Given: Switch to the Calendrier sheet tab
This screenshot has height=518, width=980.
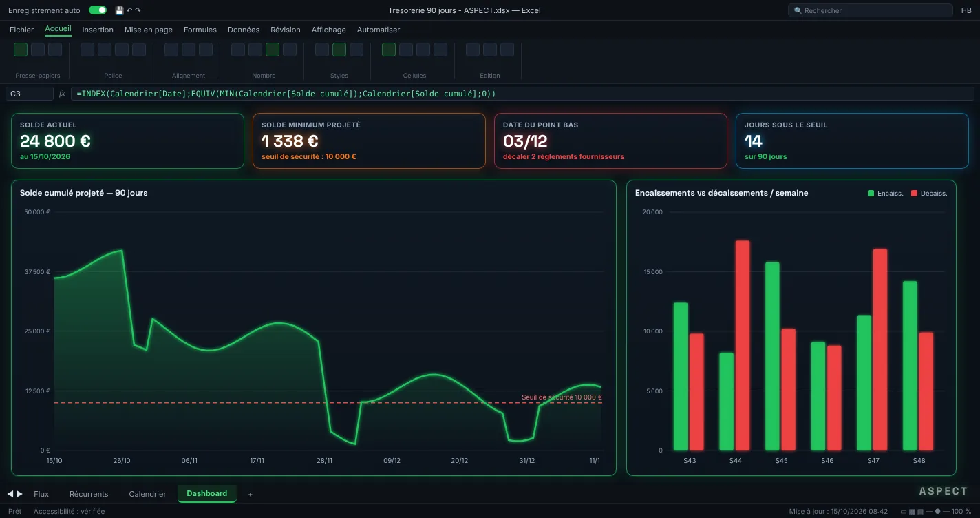Looking at the screenshot, I should (147, 494).
